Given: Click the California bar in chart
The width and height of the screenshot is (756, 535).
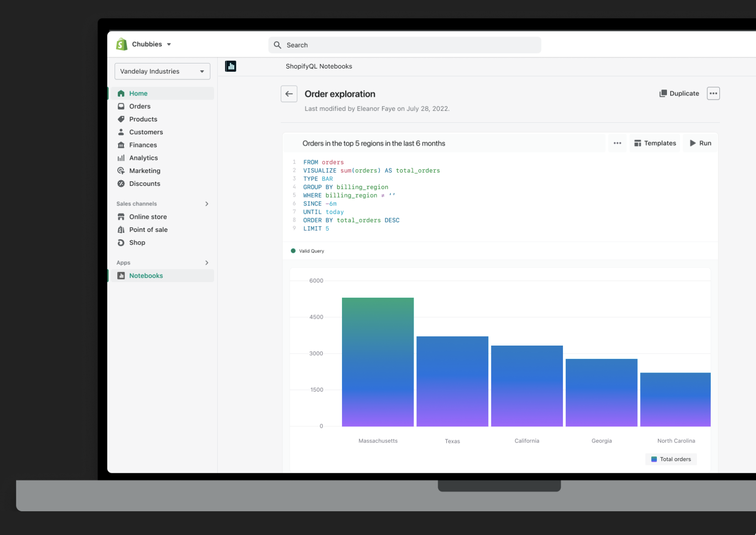Looking at the screenshot, I should tap(527, 386).
